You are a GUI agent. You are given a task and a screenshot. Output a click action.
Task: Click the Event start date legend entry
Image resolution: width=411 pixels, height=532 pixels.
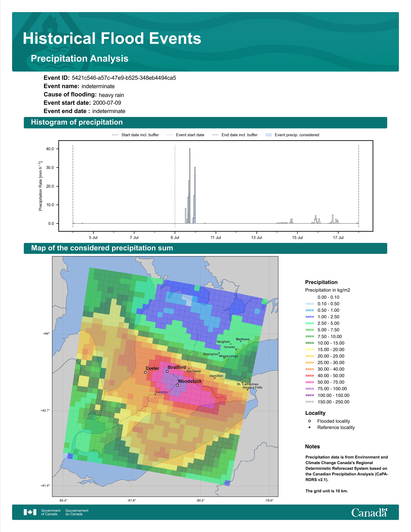[186, 135]
